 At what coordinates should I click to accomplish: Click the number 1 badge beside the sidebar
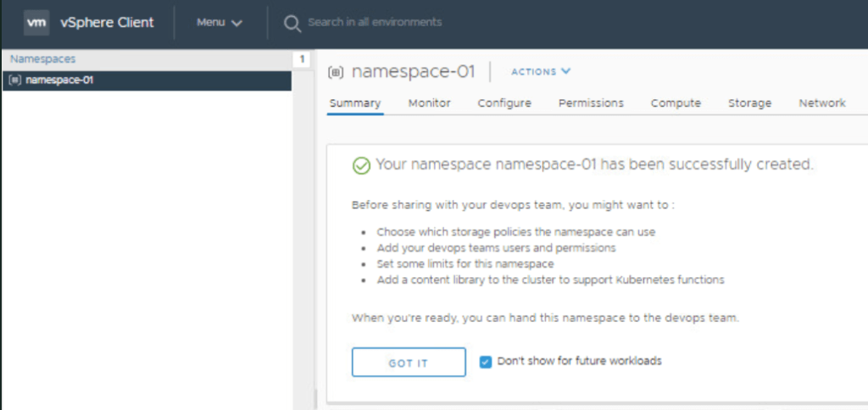click(301, 59)
